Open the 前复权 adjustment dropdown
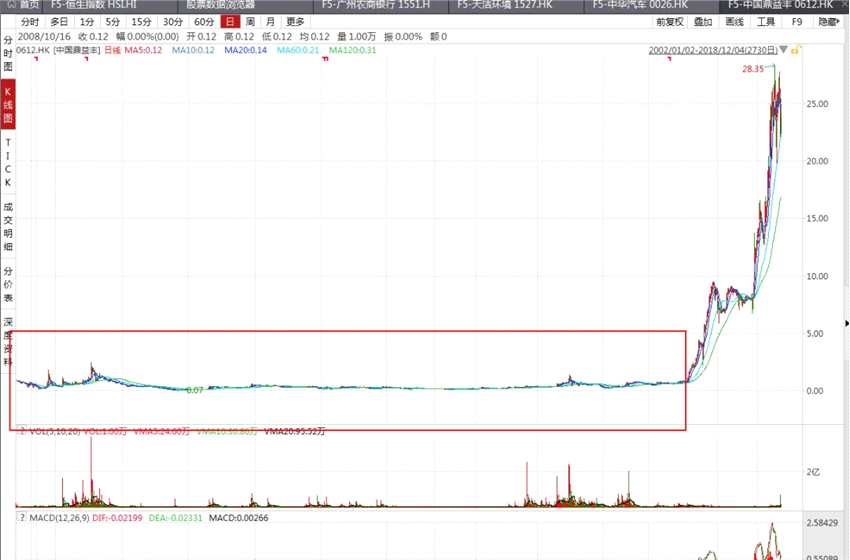The width and height of the screenshot is (850, 560). [x=670, y=22]
